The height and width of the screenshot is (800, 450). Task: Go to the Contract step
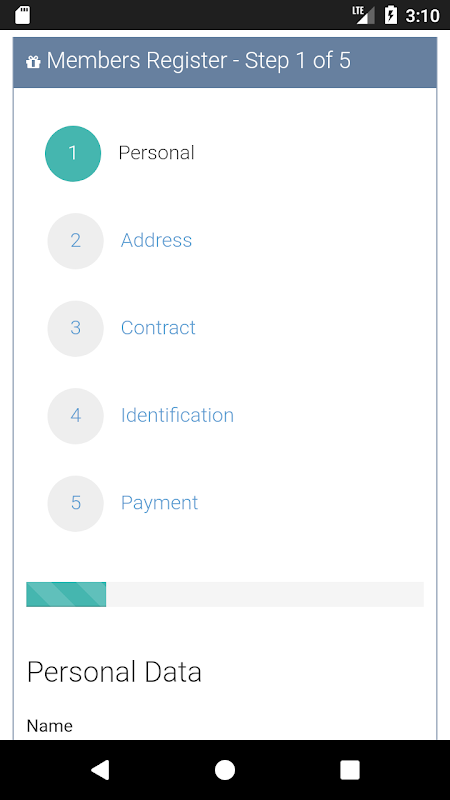pos(158,328)
